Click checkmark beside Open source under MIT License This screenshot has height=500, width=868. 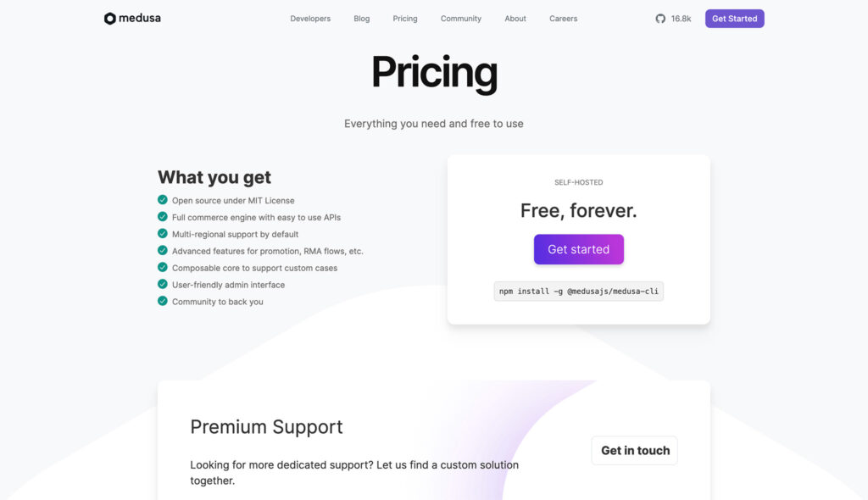click(163, 200)
